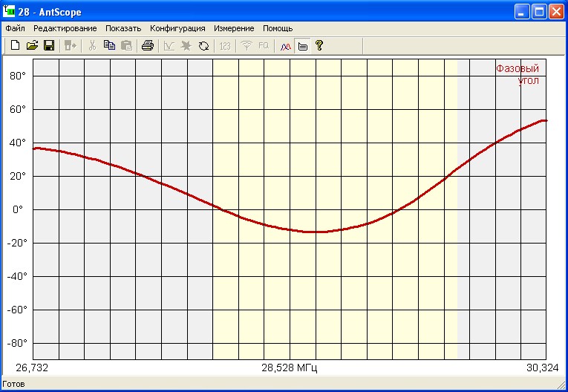Open the Помощь menu

tap(278, 28)
